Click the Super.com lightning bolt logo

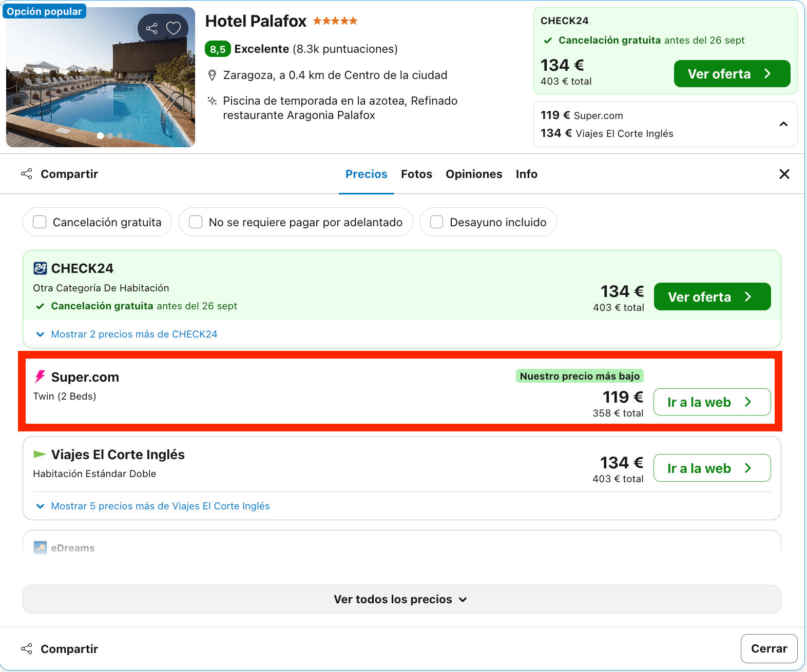point(40,377)
